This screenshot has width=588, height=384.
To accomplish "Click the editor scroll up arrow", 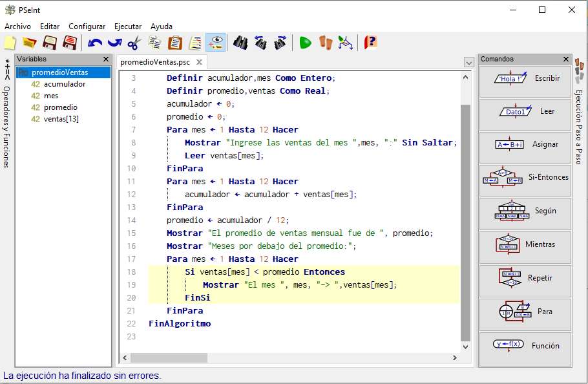I will (x=465, y=77).
